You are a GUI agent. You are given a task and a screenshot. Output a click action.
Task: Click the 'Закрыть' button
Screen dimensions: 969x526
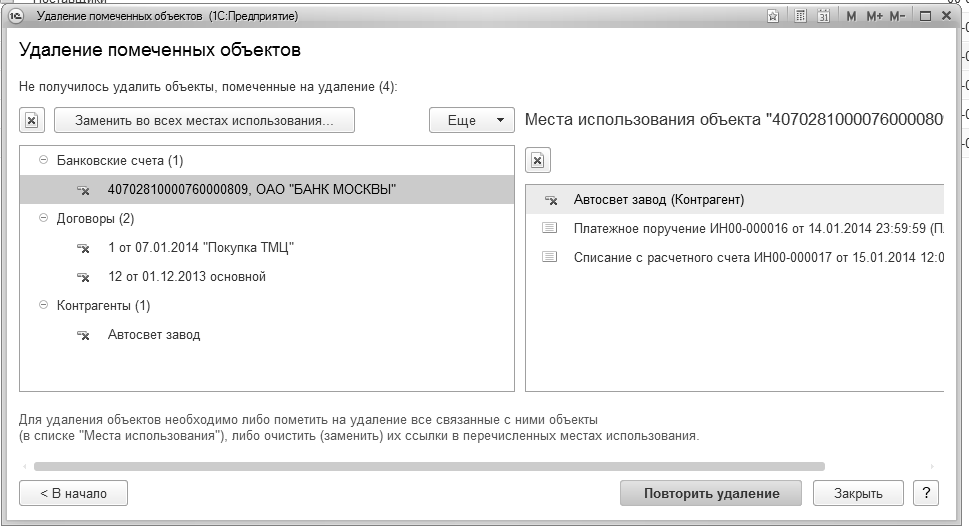click(858, 493)
